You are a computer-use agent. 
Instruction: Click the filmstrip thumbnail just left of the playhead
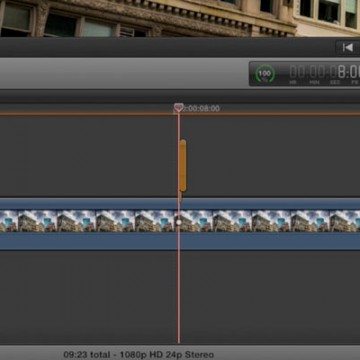pos(154,221)
